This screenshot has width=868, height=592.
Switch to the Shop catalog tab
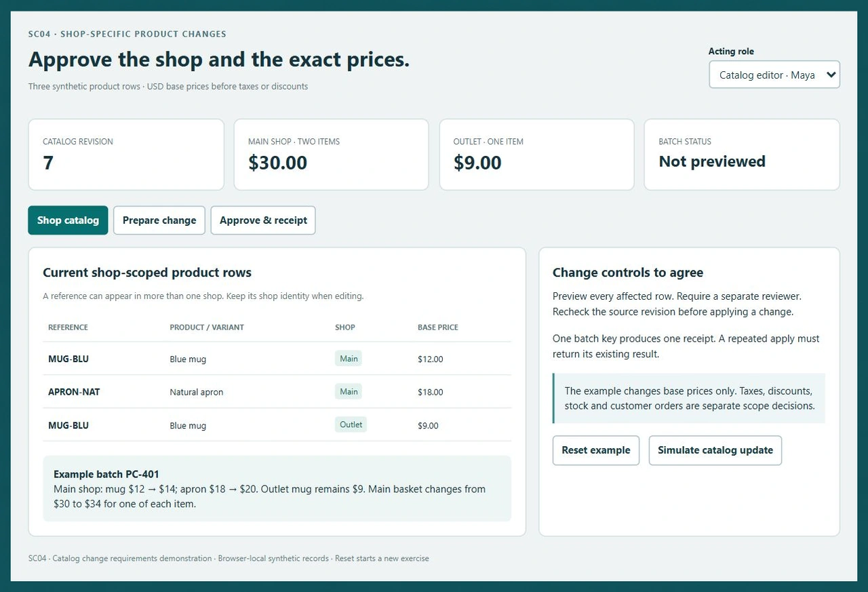click(x=68, y=220)
